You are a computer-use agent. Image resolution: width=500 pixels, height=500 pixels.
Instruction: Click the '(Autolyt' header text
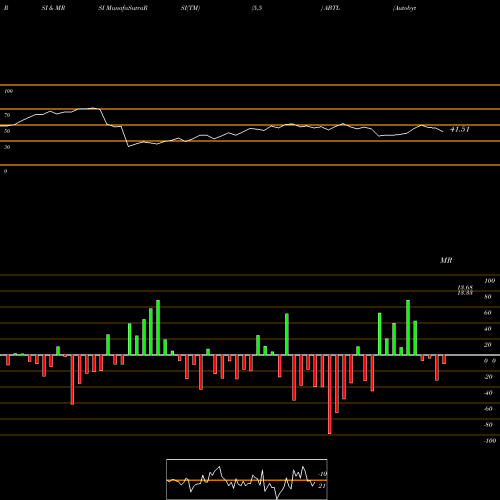[x=404, y=8]
